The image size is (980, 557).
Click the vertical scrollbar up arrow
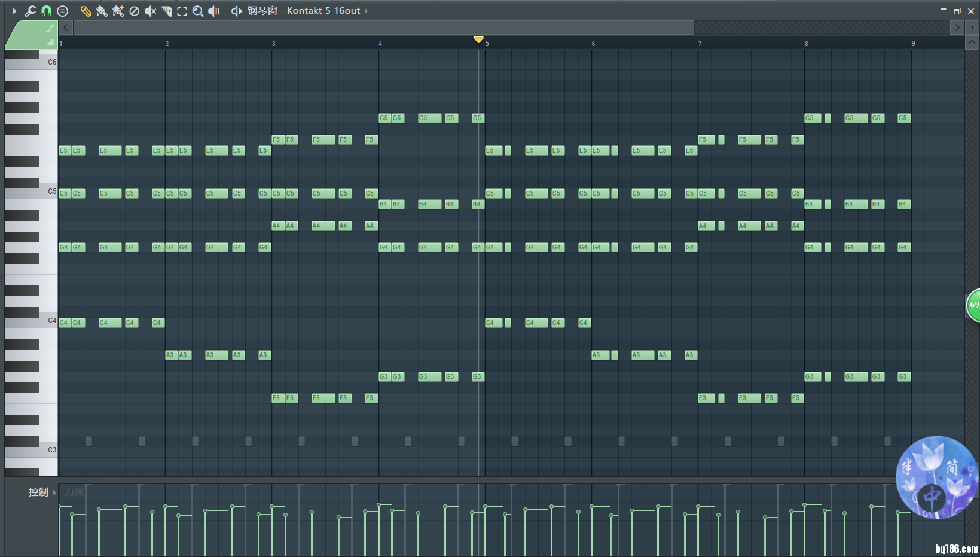pos(972,42)
